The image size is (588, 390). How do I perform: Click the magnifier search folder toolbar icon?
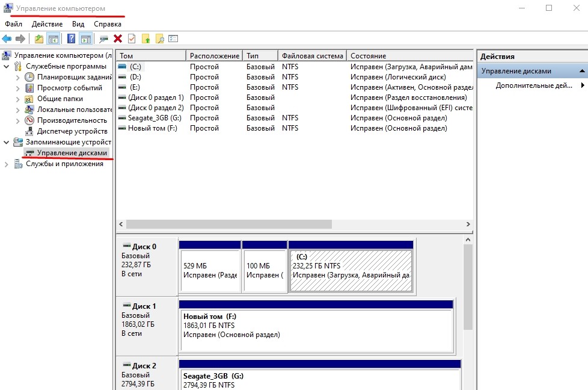point(159,39)
